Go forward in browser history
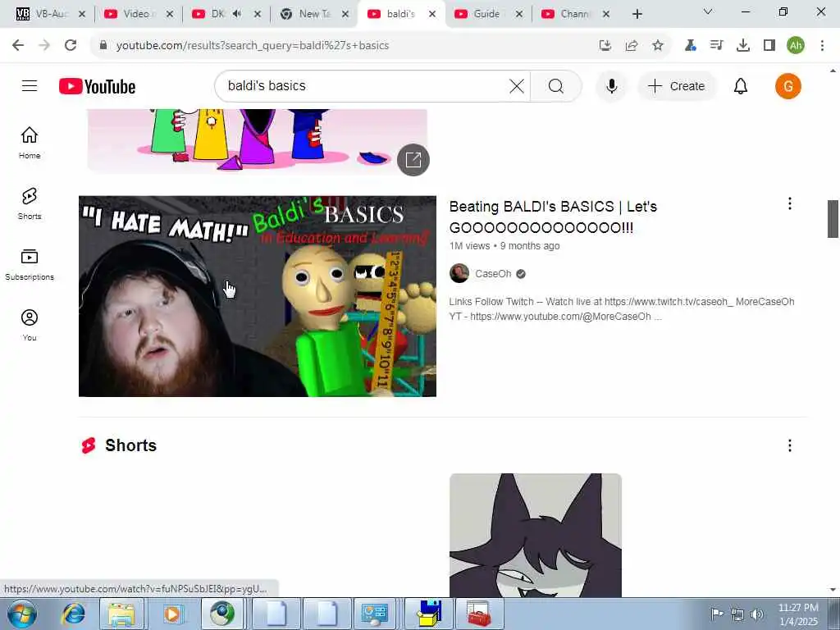The height and width of the screenshot is (630, 840). coord(44,46)
